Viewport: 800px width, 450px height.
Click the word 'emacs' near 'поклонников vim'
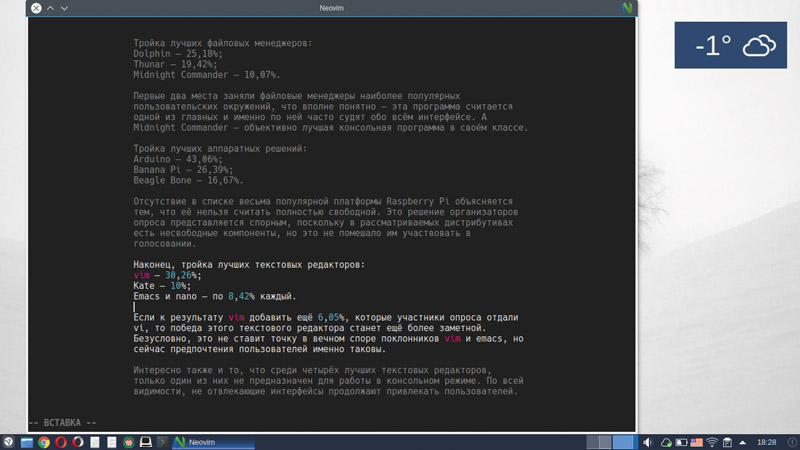(489, 339)
